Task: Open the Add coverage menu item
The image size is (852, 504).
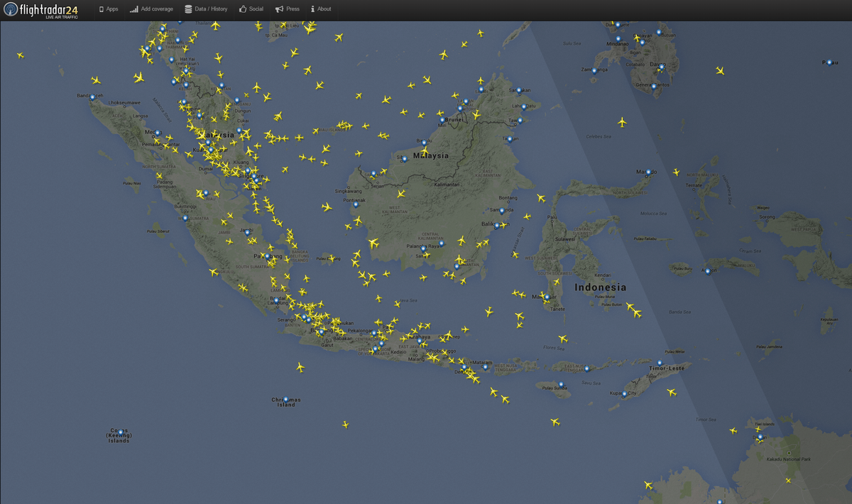Action: click(151, 9)
